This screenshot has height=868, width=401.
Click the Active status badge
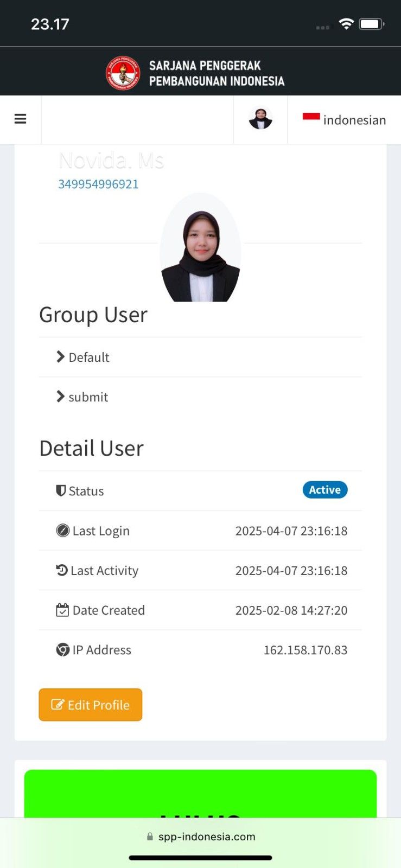tap(324, 490)
